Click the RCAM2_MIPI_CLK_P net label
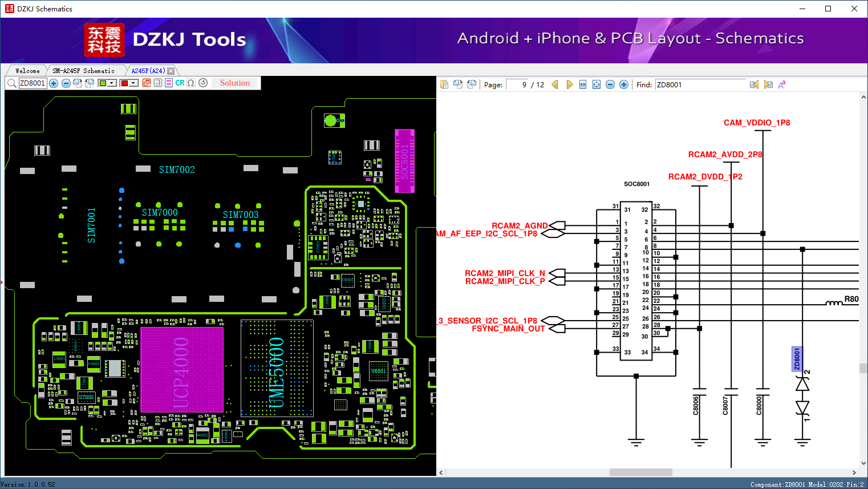The image size is (868, 489). pyautogui.click(x=505, y=281)
